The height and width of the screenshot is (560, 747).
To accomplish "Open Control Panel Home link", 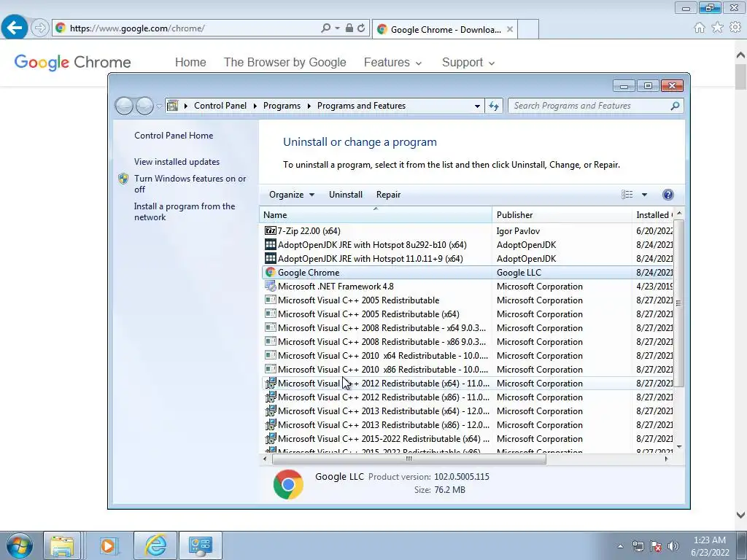I will pos(174,135).
